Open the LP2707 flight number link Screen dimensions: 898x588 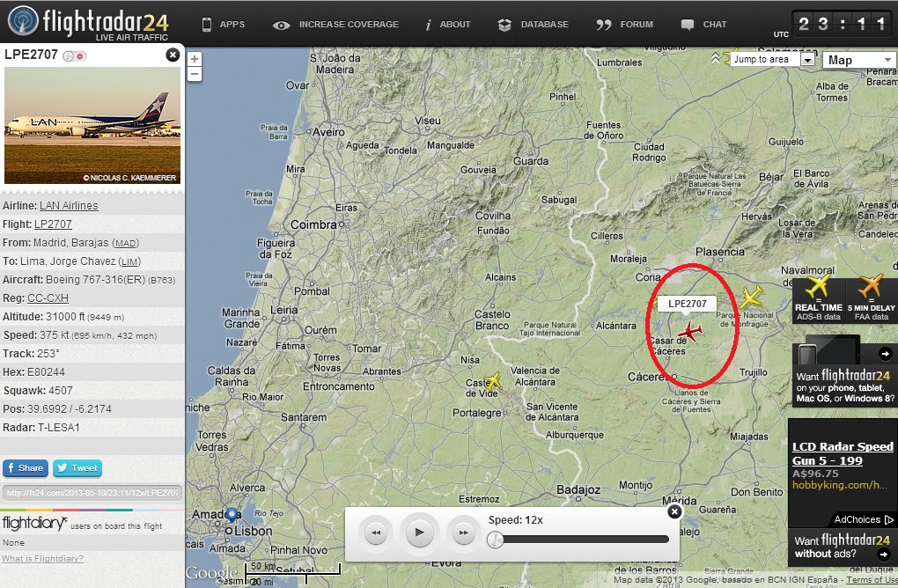(53, 224)
